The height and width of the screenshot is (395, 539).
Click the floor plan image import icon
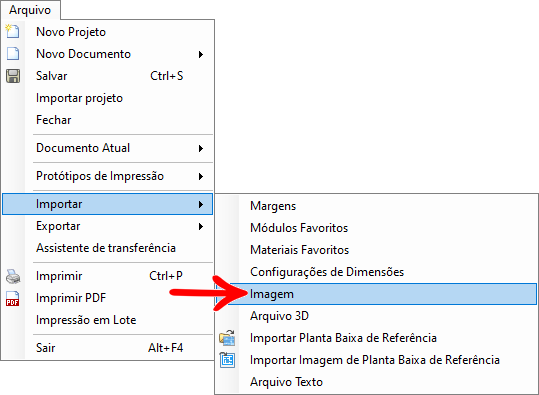point(227,360)
